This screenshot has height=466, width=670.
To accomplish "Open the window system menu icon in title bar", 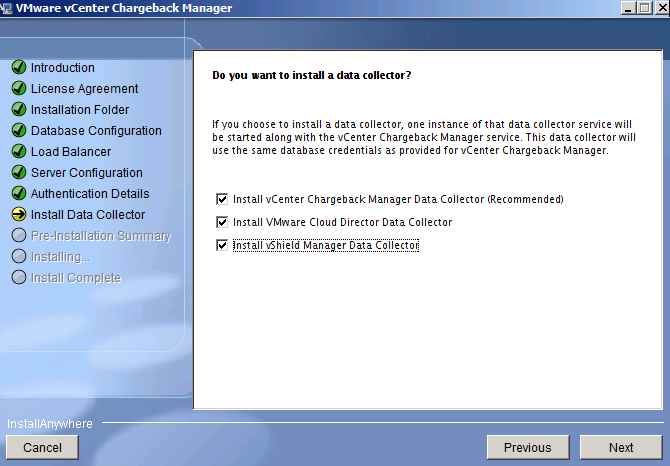I will [x=6, y=8].
